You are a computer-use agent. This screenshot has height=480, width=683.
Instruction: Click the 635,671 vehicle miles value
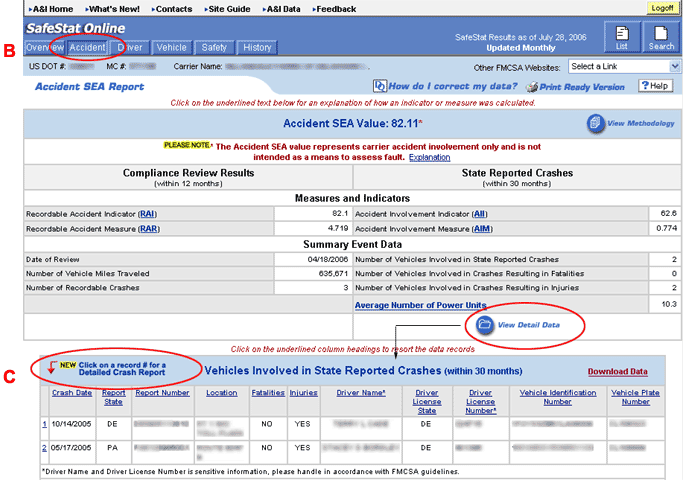333,274
